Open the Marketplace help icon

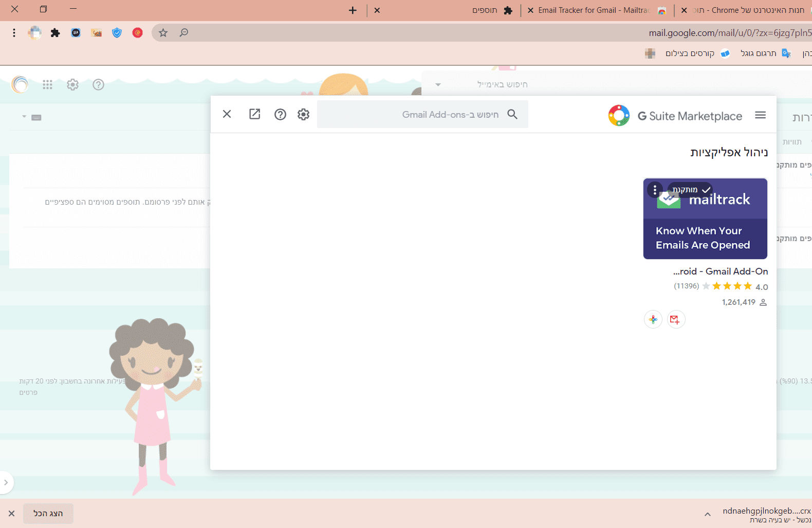coord(280,114)
